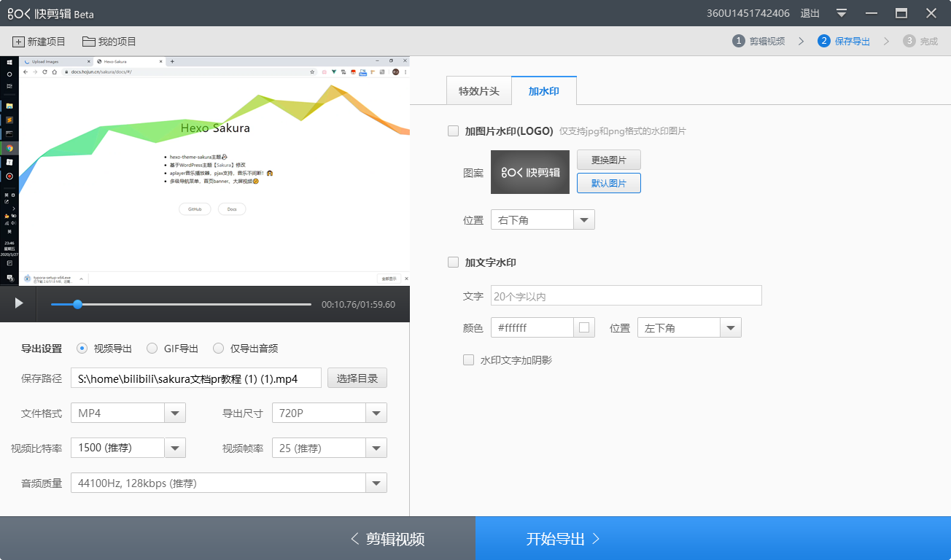Switch to the 特效片头 tab

pos(478,91)
